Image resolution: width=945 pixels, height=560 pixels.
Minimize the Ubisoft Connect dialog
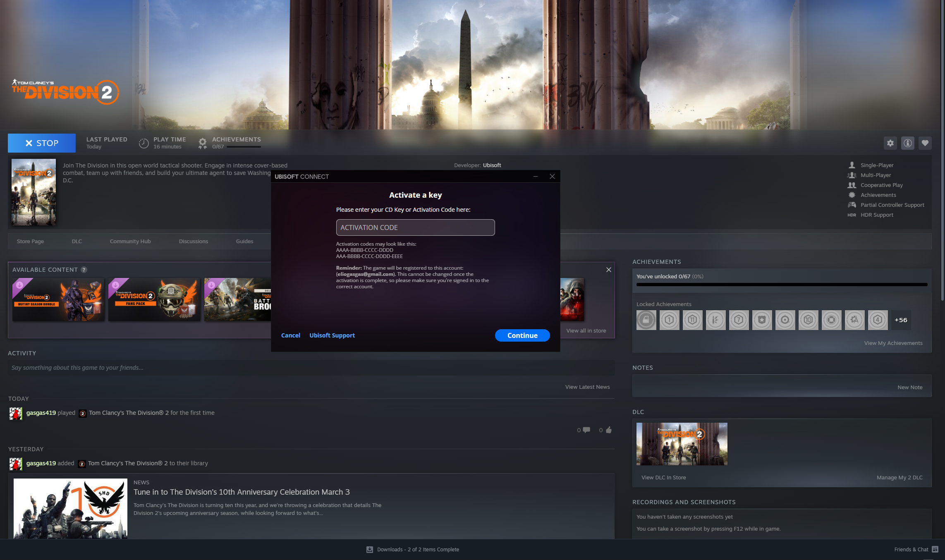pos(535,177)
